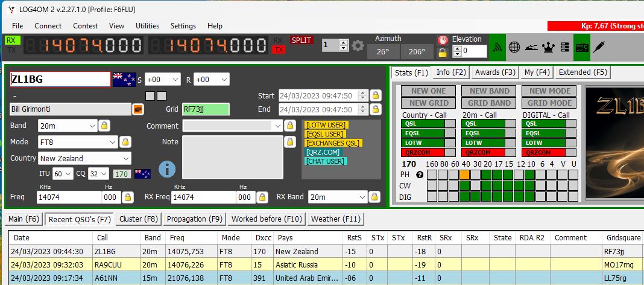Toggle the green radio CAT icon
This screenshot has height=285, width=644.
[x=581, y=47]
